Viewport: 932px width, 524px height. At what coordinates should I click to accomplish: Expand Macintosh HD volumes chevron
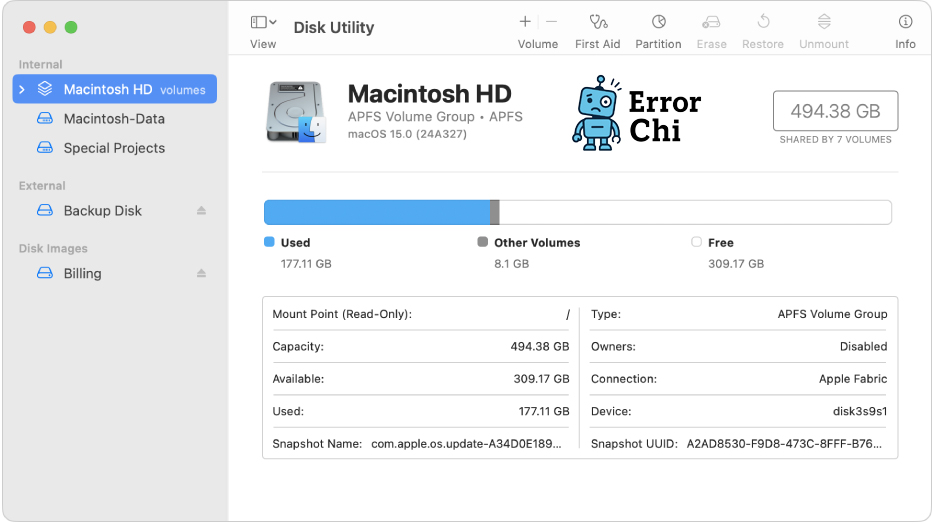click(x=22, y=90)
